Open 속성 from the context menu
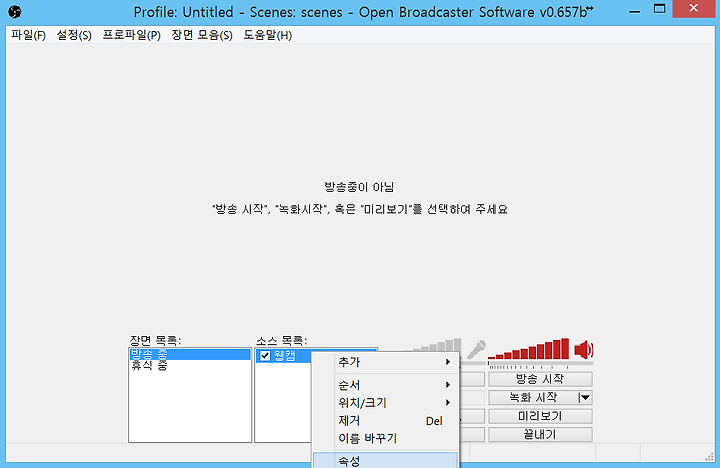 click(385, 461)
